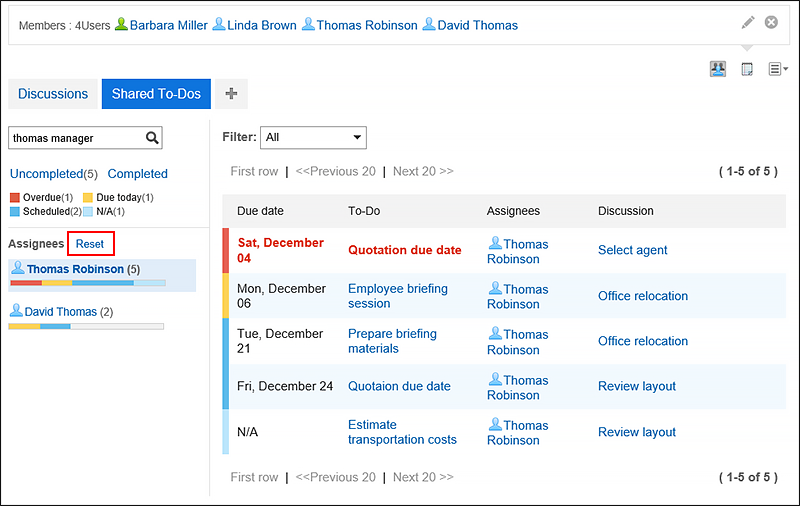800x506 pixels.
Task: Switch to the Discussions tab
Action: click(53, 94)
